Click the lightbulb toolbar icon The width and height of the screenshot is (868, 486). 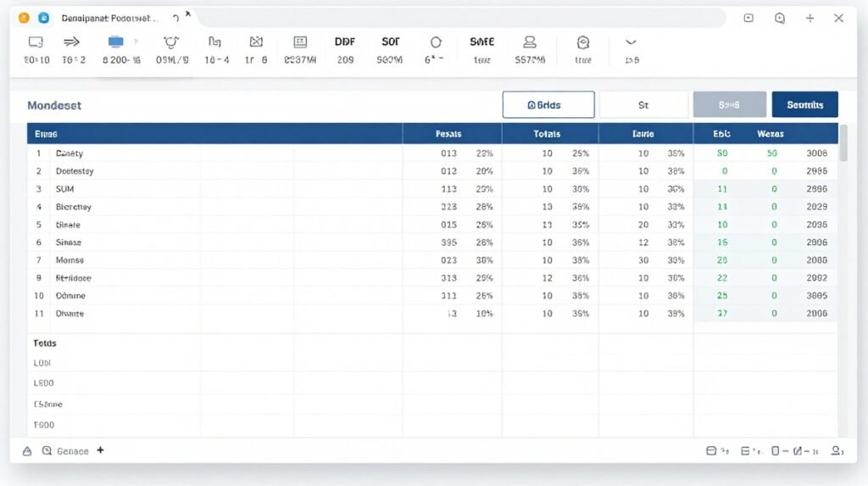[x=171, y=42]
